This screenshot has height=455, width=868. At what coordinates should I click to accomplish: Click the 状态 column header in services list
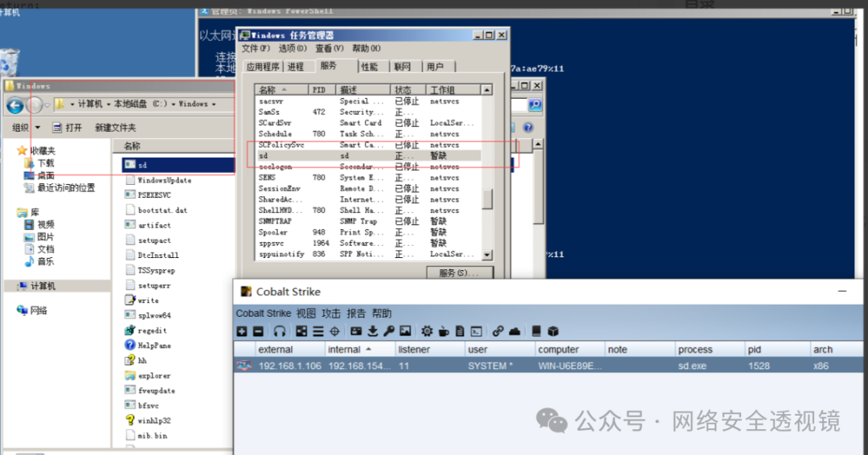[408, 90]
